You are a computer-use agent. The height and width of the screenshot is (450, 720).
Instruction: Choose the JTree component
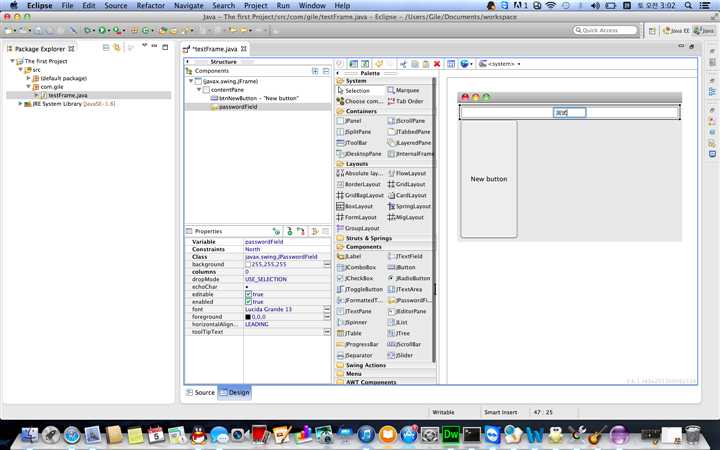tap(399, 334)
